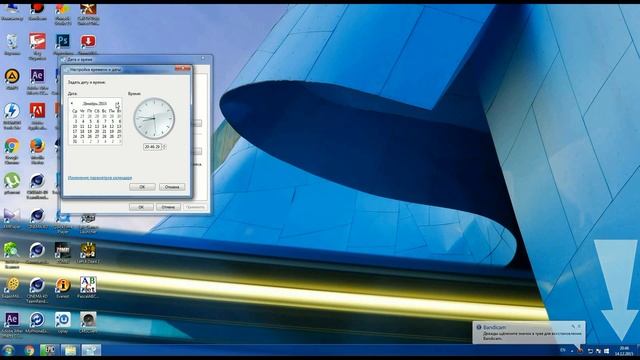The width and height of the screenshot is (640, 360).
Task: Open the yellow film reel desktop shortcut
Action: click(13, 284)
